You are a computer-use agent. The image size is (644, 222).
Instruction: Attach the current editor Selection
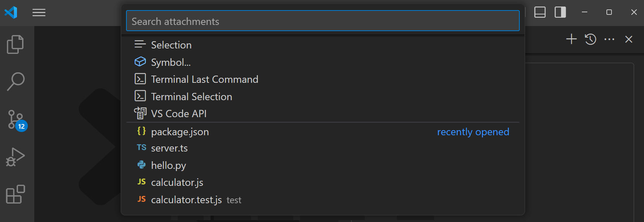(x=171, y=44)
